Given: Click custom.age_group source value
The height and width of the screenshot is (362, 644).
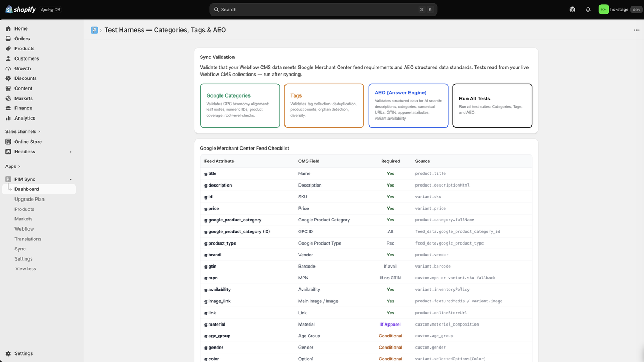Looking at the screenshot, I should tap(434, 336).
